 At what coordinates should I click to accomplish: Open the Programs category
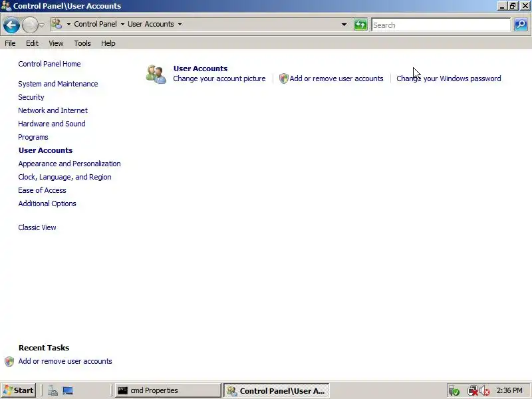coord(33,137)
